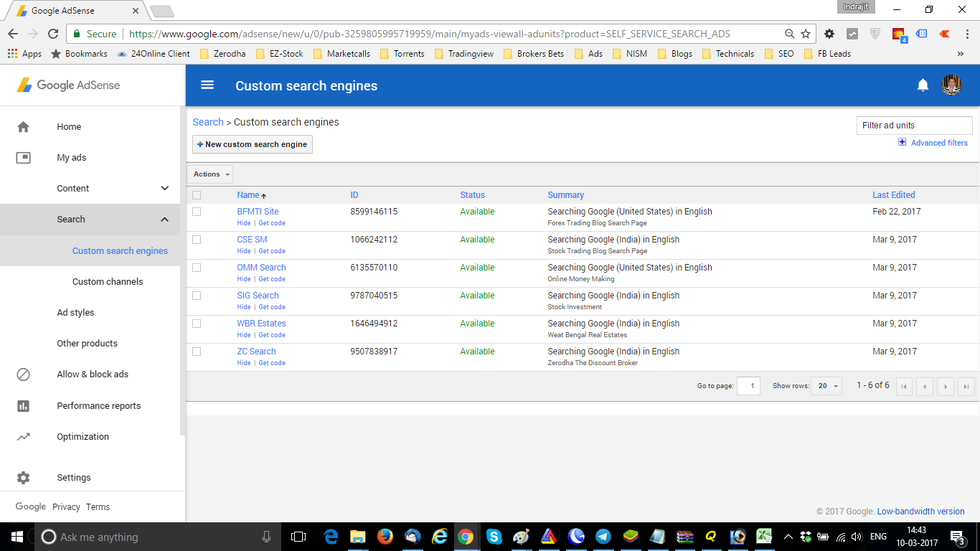Open Performance reports chart icon

(x=23, y=406)
